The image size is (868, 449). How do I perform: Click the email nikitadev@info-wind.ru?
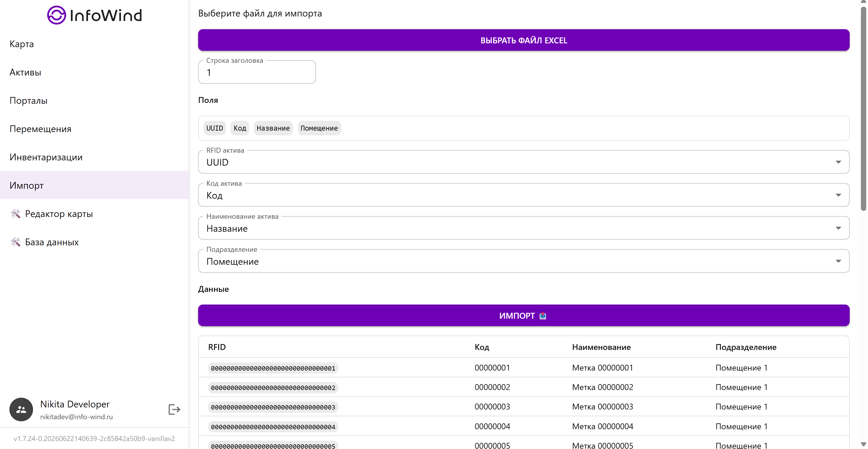coord(76,417)
